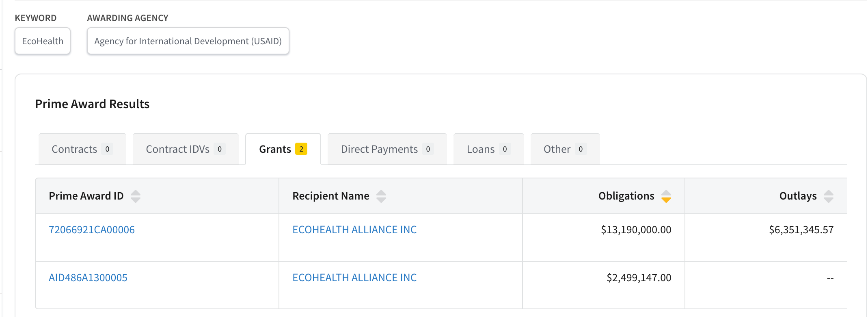Open the Contract IDVs tab

tap(186, 149)
